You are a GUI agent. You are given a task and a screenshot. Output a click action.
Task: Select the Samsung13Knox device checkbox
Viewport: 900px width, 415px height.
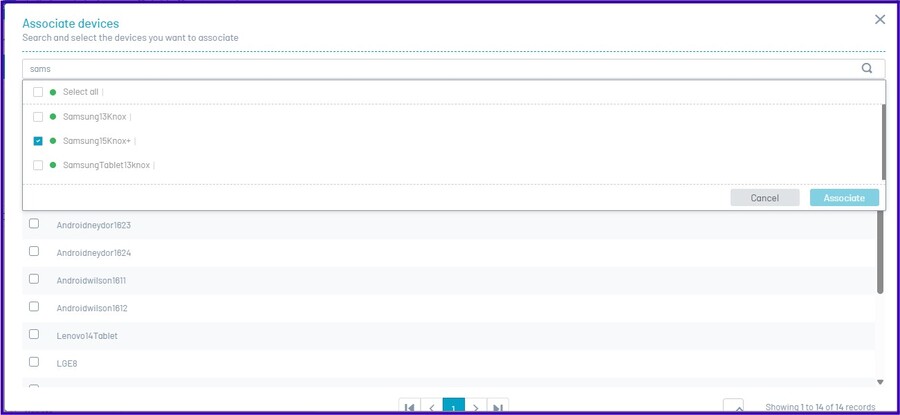[38, 116]
